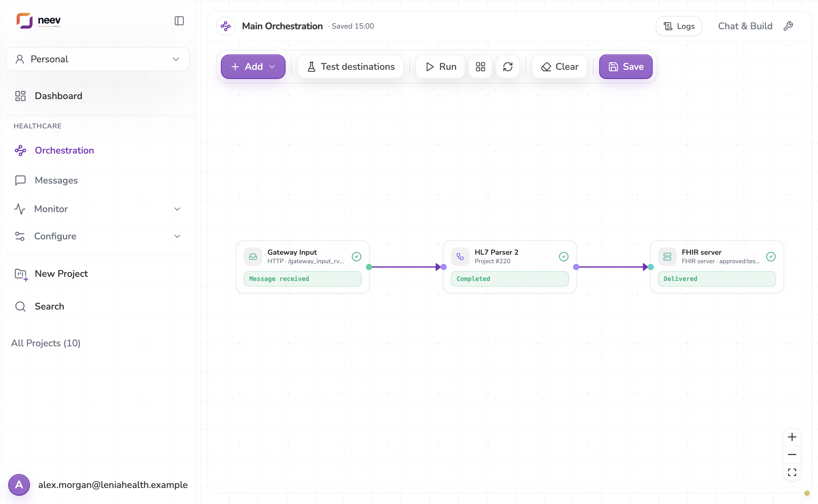Image resolution: width=818 pixels, height=504 pixels.
Task: Switch to Chat & Build
Action: (745, 26)
